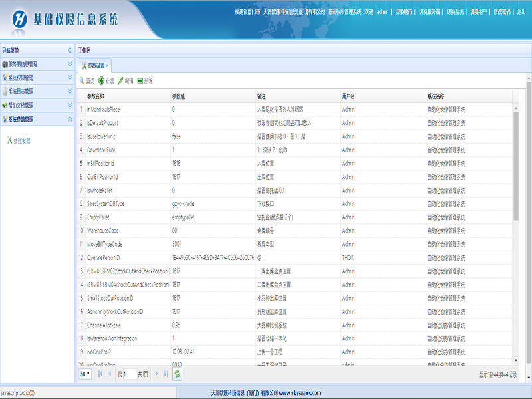Click the 退出 logout link
The image size is (532, 399).
521,11
